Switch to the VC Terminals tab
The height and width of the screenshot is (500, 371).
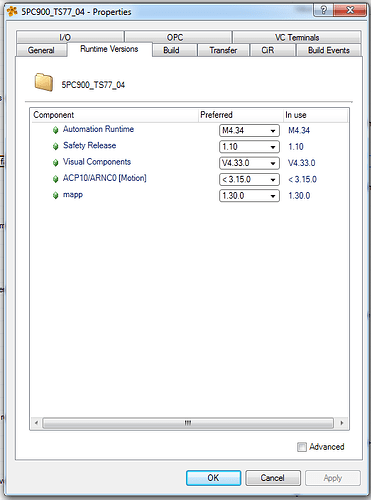pos(297,37)
